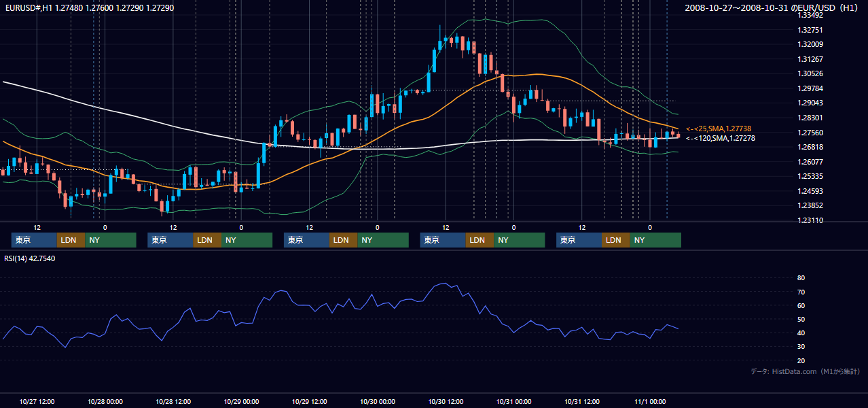This screenshot has height=408, width=868.
Task: Click the 東京 session block for 10/27
Action: click(x=34, y=240)
